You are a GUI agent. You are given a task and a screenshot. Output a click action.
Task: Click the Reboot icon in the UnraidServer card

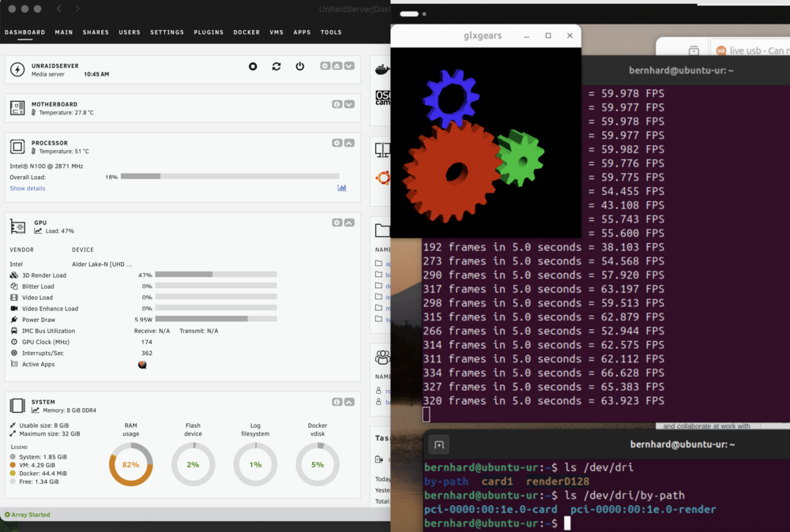click(276, 66)
